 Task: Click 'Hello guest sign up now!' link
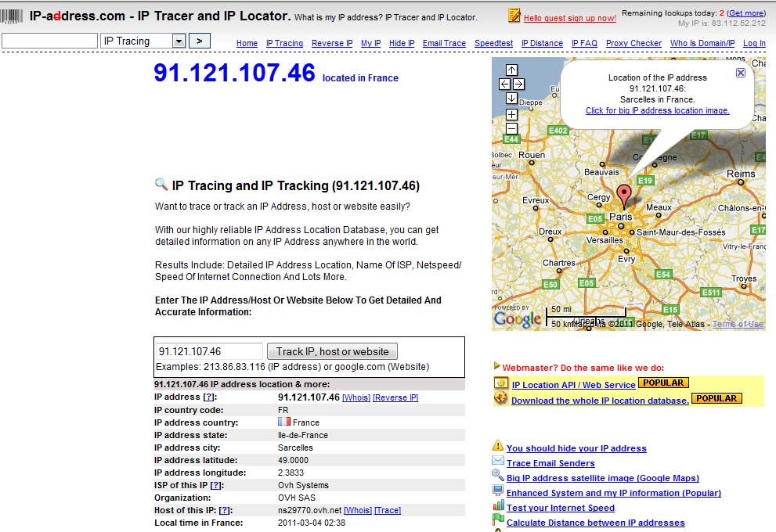(x=569, y=18)
